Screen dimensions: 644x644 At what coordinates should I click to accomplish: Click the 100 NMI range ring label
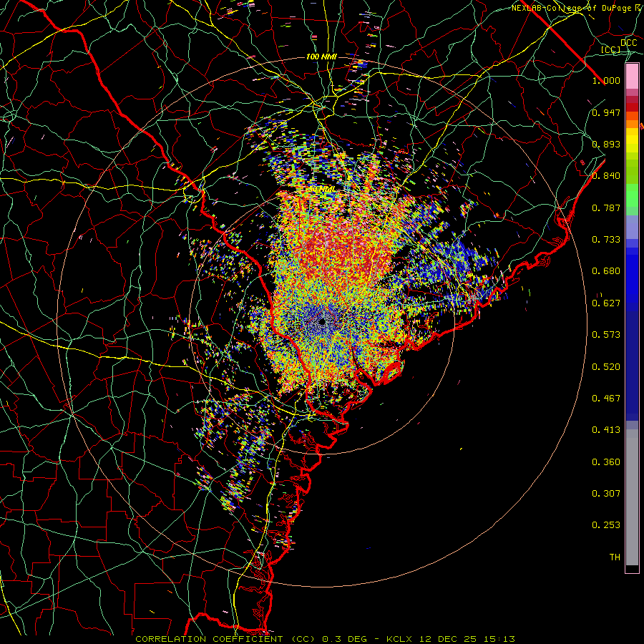(321, 57)
